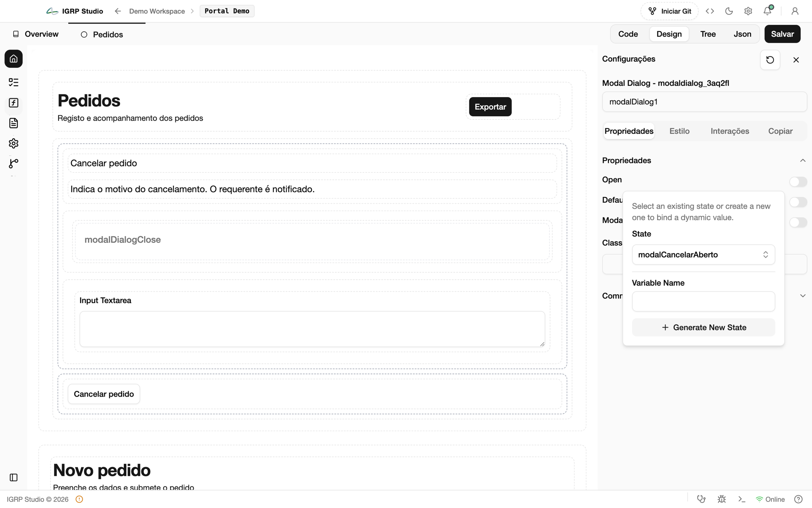
Task: Open the code brackets icon in top bar
Action: pos(710,11)
